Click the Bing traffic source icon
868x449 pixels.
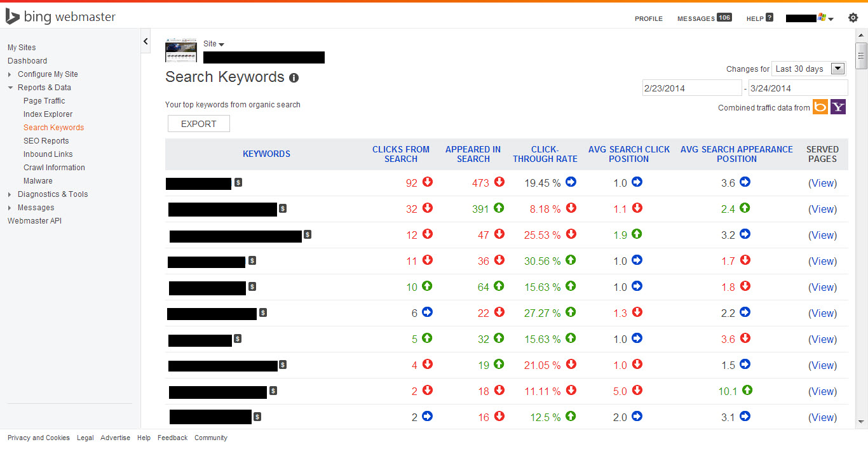(x=820, y=107)
